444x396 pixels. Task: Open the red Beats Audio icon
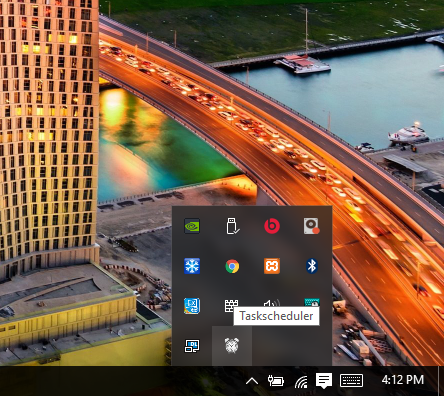tap(272, 226)
